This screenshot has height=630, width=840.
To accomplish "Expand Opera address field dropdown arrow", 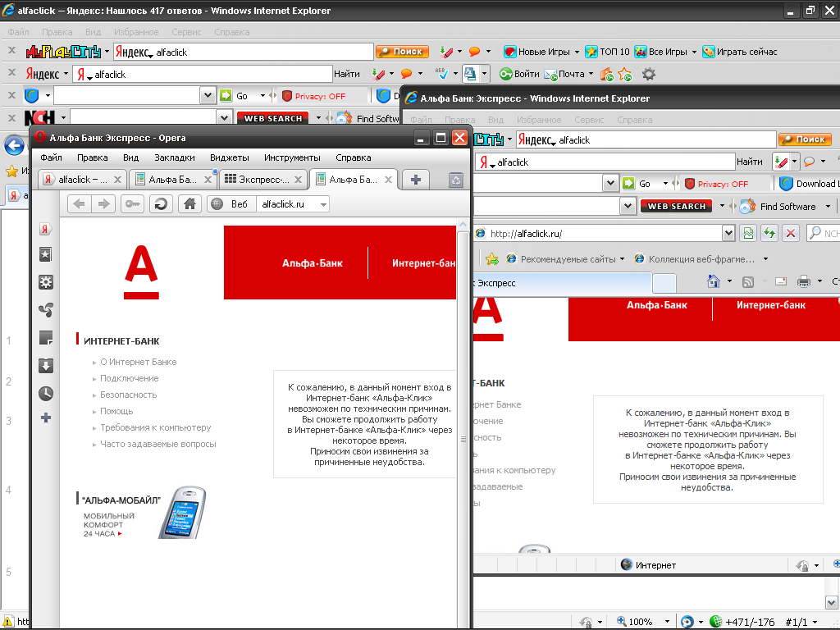I will (x=323, y=204).
